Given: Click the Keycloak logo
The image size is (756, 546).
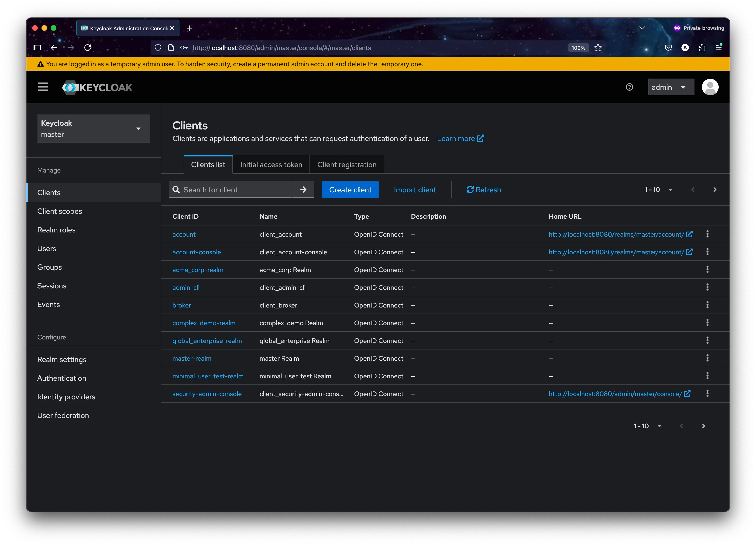Looking at the screenshot, I should (97, 87).
